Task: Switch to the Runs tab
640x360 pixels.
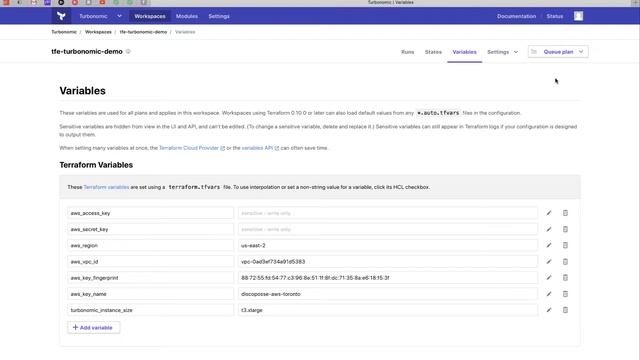Action: 407,52
